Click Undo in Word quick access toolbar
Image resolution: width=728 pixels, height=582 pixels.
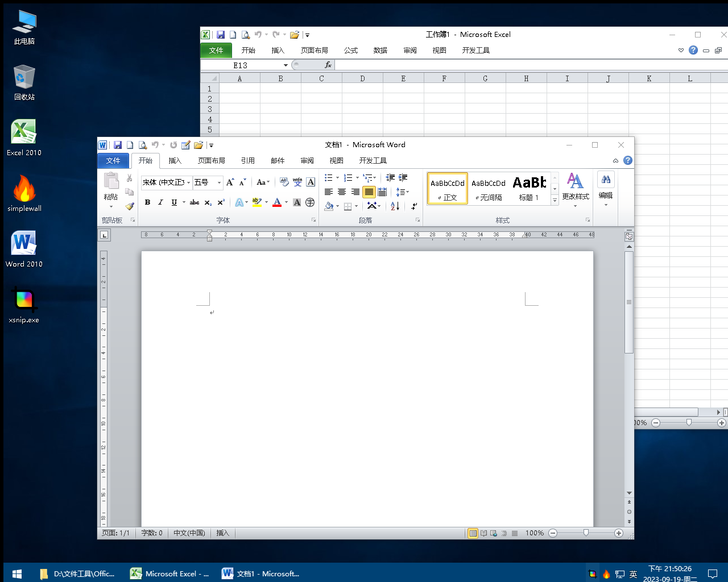(x=155, y=145)
